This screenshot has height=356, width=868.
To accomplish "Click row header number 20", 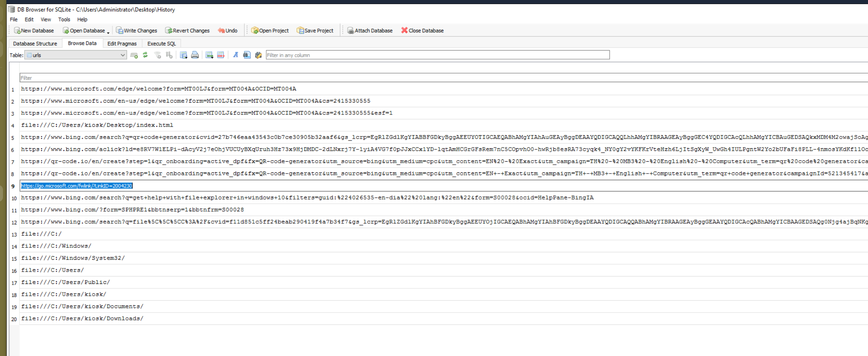I will 14,319.
